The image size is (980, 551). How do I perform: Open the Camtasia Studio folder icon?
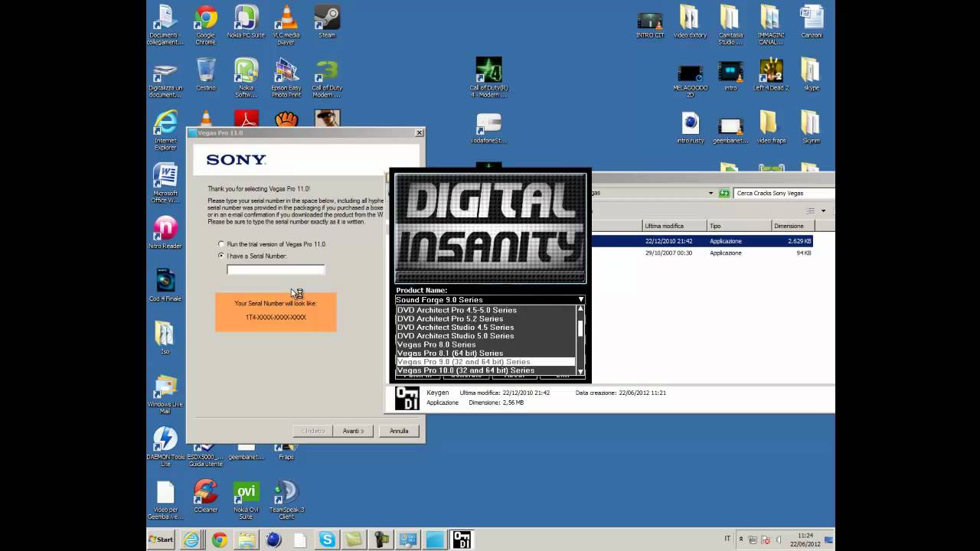coord(730,24)
